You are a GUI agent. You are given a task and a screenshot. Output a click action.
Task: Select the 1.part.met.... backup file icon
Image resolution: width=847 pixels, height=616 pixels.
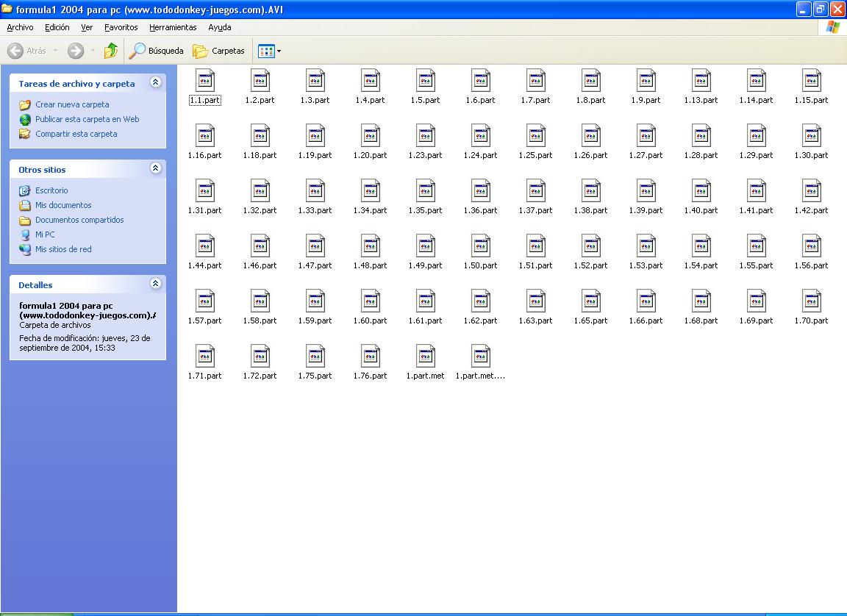click(481, 357)
